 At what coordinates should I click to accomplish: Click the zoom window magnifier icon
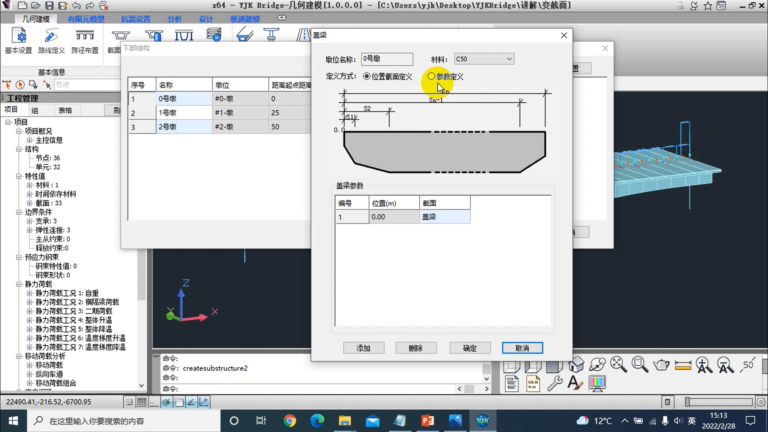point(640,364)
